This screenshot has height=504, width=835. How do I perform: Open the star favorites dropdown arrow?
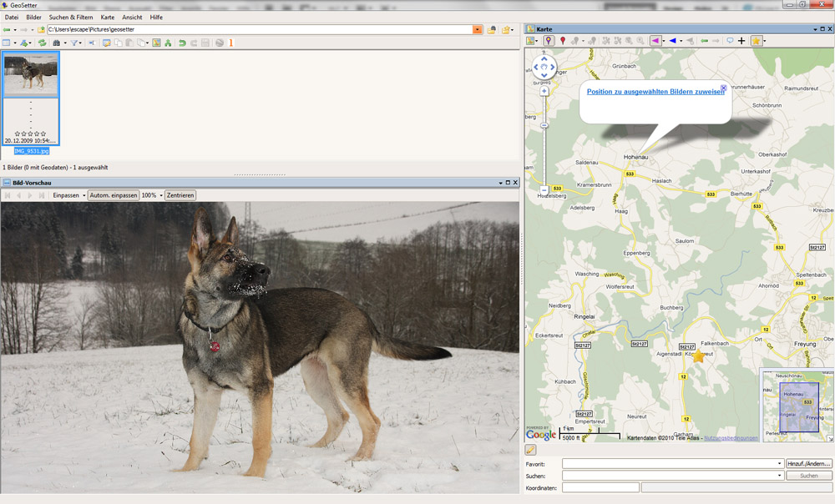point(764,42)
